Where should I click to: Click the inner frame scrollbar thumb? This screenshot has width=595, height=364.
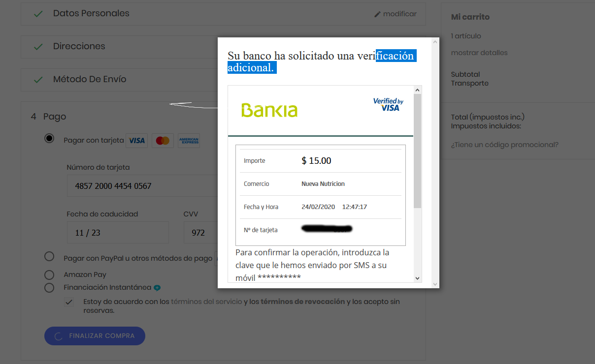418,151
